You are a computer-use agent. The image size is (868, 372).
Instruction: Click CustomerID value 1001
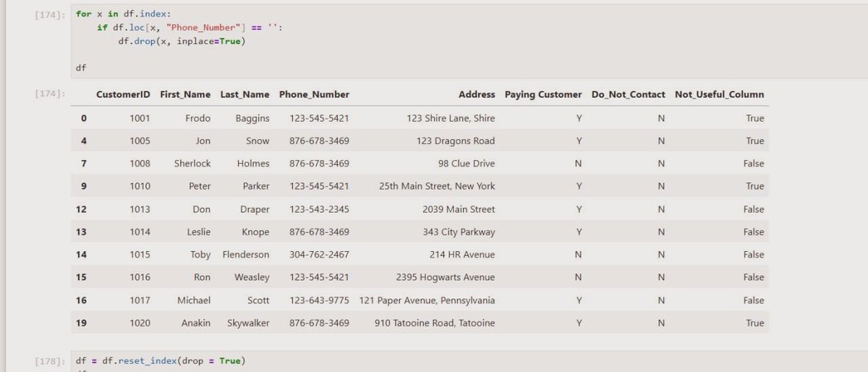(140, 118)
